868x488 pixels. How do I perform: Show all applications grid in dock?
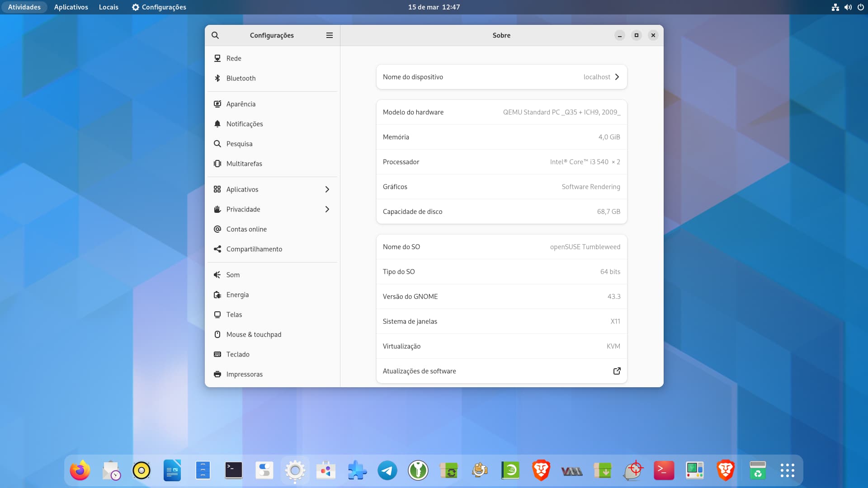click(x=787, y=471)
